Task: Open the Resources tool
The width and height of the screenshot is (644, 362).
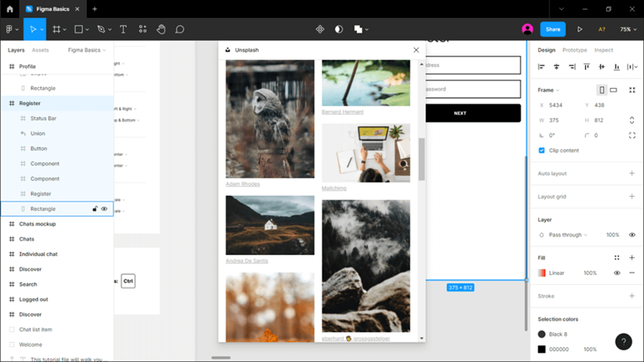Action: pyautogui.click(x=143, y=29)
